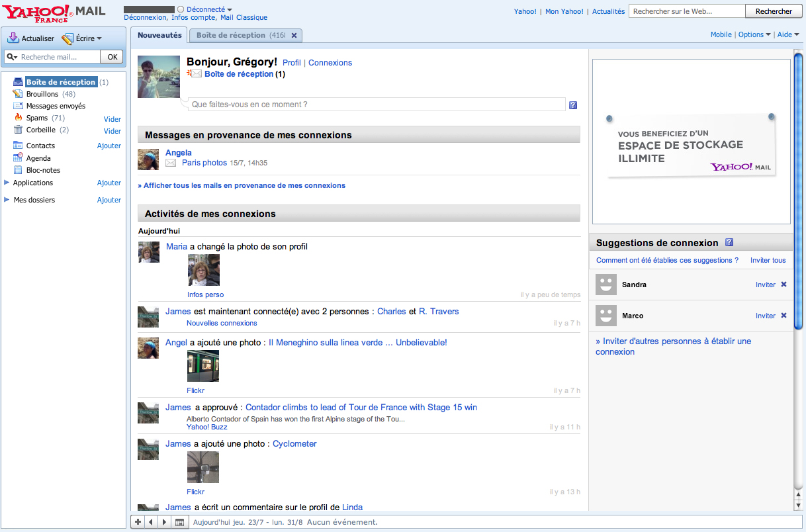This screenshot has width=806, height=532.
Task: Open the Profil link
Action: click(292, 63)
